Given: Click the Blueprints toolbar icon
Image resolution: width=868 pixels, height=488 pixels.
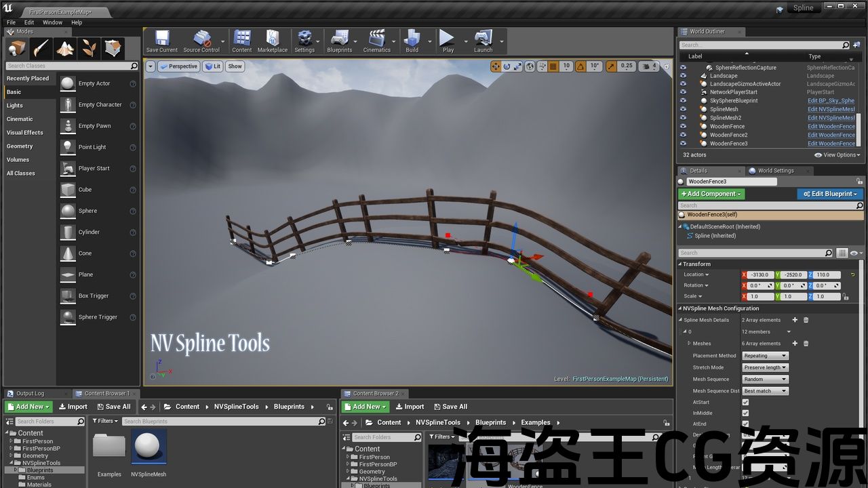Looking at the screenshot, I should point(339,41).
